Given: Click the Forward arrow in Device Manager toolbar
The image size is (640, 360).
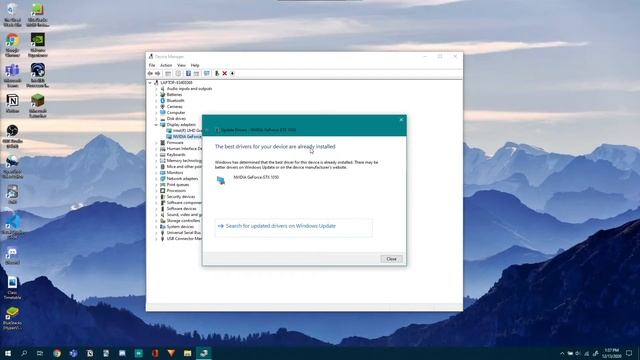Looking at the screenshot, I should (x=158, y=73).
